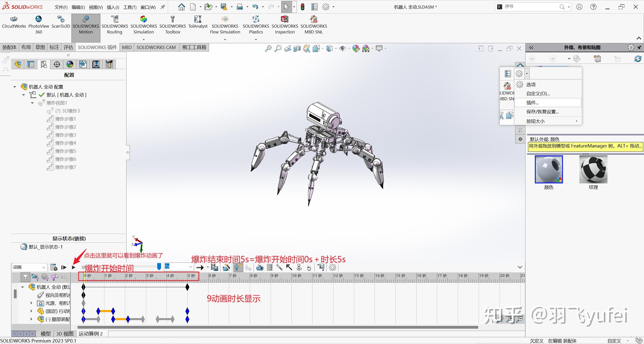Click the Section View icon

297,48
